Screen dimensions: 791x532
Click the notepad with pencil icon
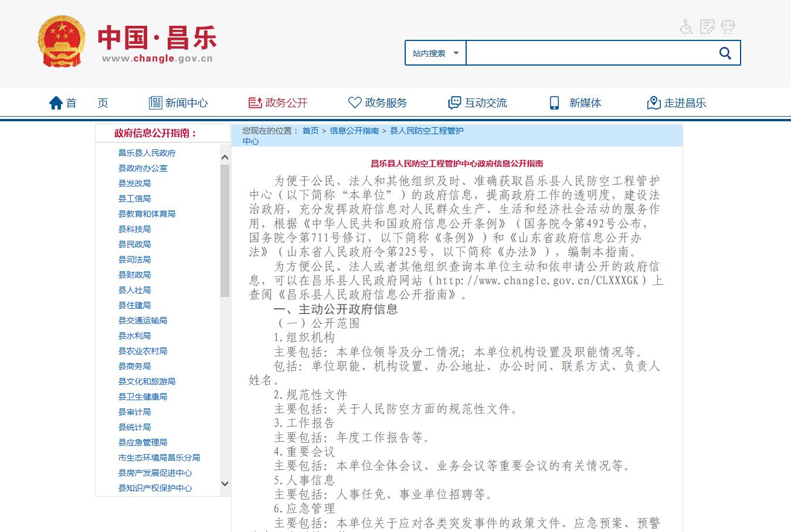[x=707, y=27]
